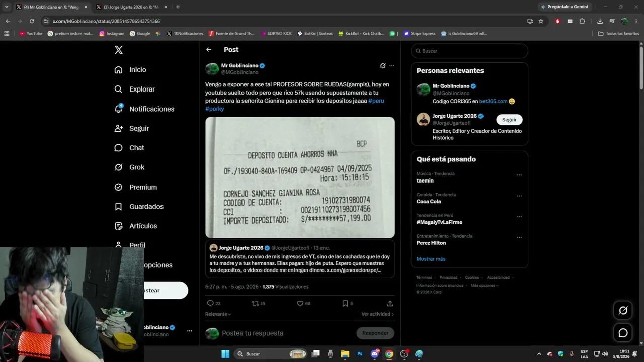The image size is (644, 362).
Task: Open the Windows Start button
Action: [x=225, y=354]
